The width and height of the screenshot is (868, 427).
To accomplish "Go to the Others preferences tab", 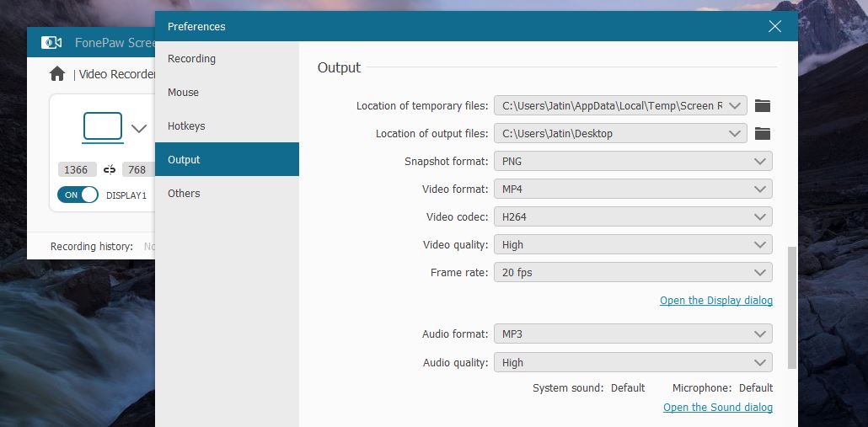I will (184, 194).
